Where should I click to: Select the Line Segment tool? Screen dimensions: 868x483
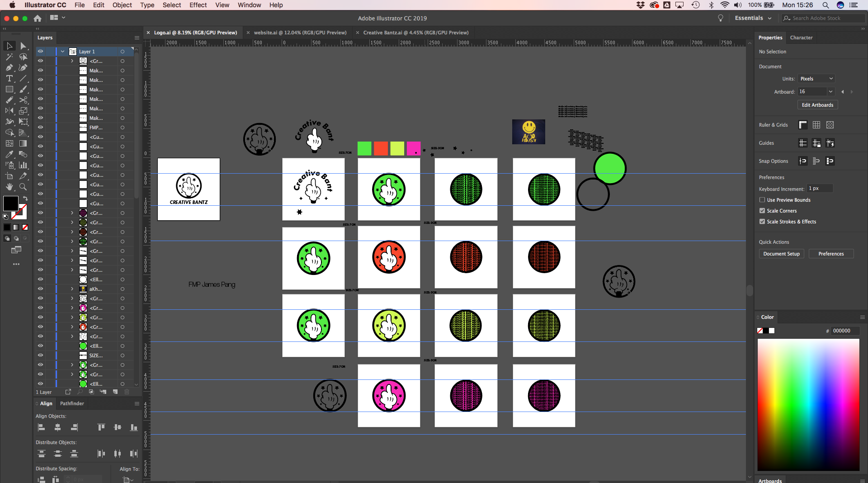(x=23, y=79)
